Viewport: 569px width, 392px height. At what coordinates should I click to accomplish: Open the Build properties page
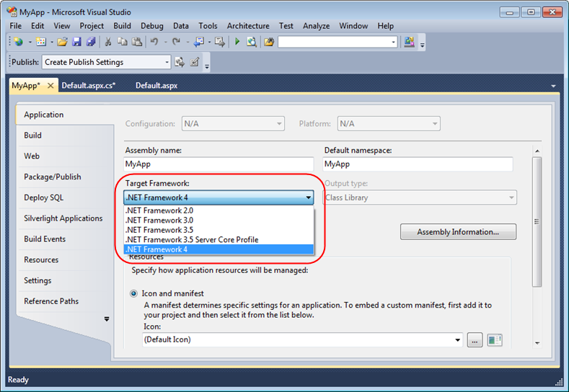click(32, 135)
